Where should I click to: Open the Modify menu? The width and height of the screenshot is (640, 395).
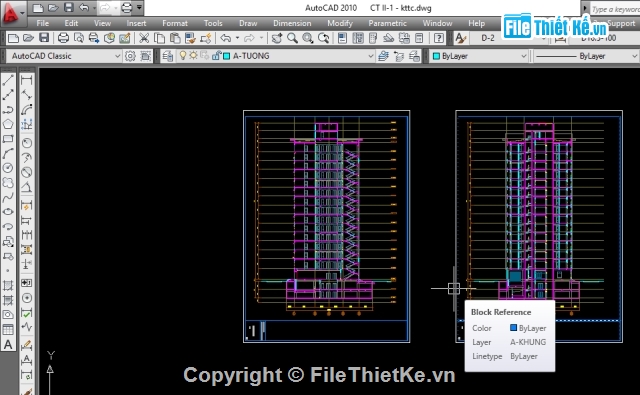point(340,23)
